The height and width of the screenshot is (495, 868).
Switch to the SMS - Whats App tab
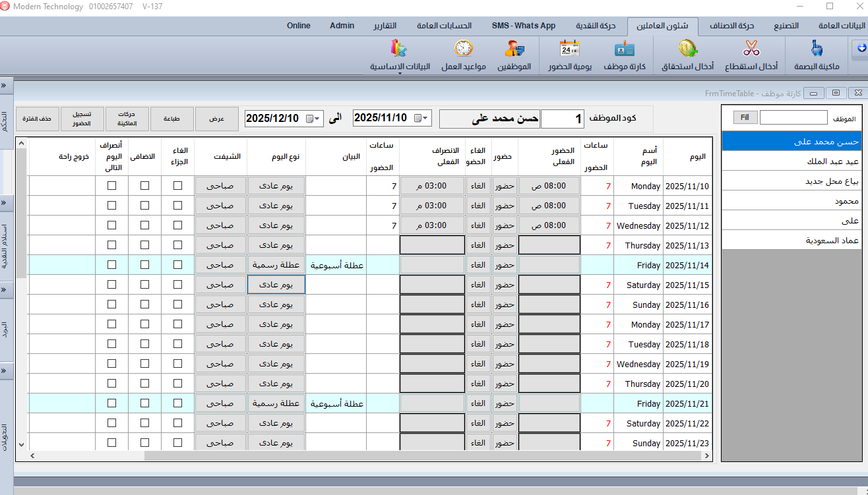point(524,26)
